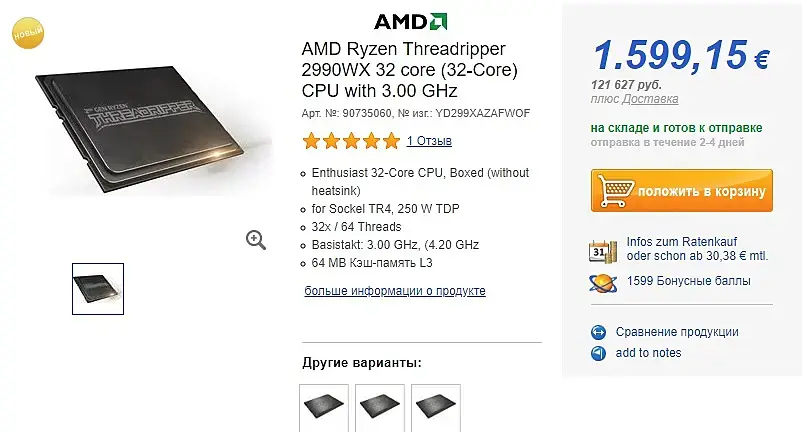
Task: Expand 'больше информации о продукте' link
Action: (394, 291)
